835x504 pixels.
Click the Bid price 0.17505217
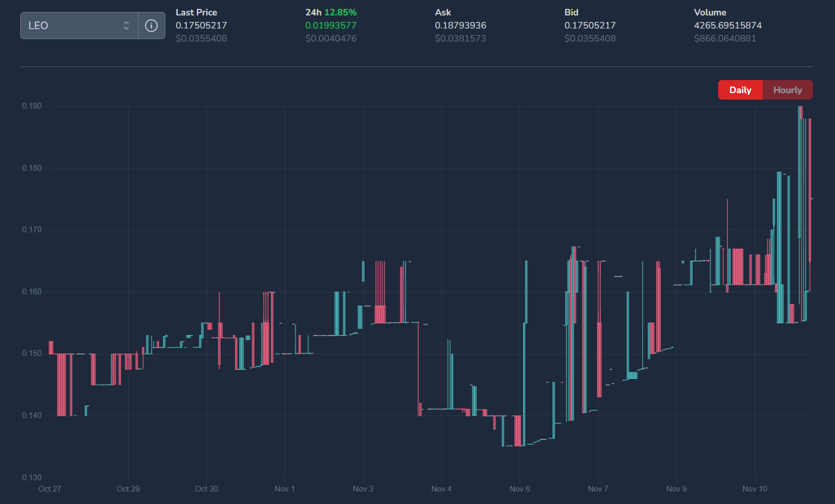click(590, 25)
